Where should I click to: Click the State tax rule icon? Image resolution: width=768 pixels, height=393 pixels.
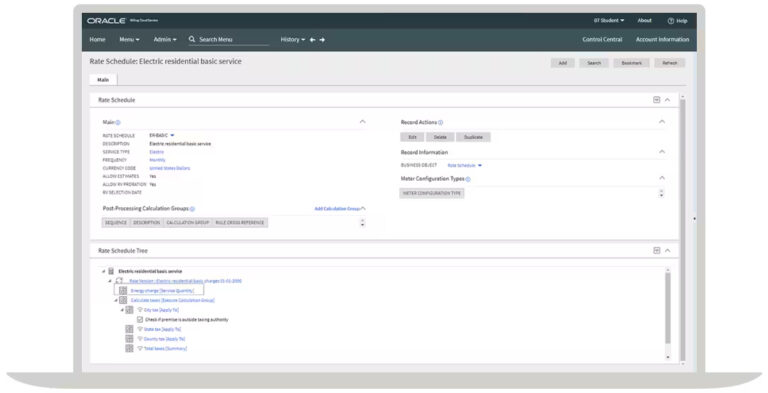click(x=129, y=329)
